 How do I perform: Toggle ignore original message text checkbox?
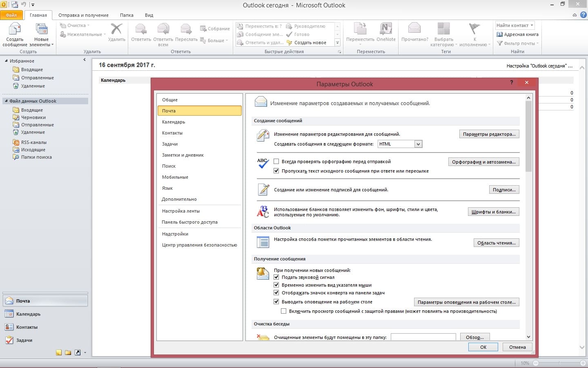pos(276,171)
